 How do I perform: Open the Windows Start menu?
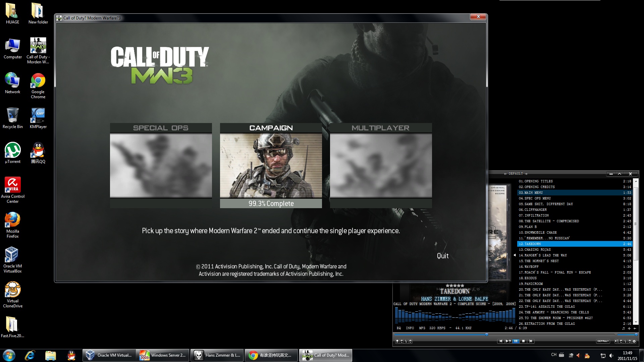point(9,355)
